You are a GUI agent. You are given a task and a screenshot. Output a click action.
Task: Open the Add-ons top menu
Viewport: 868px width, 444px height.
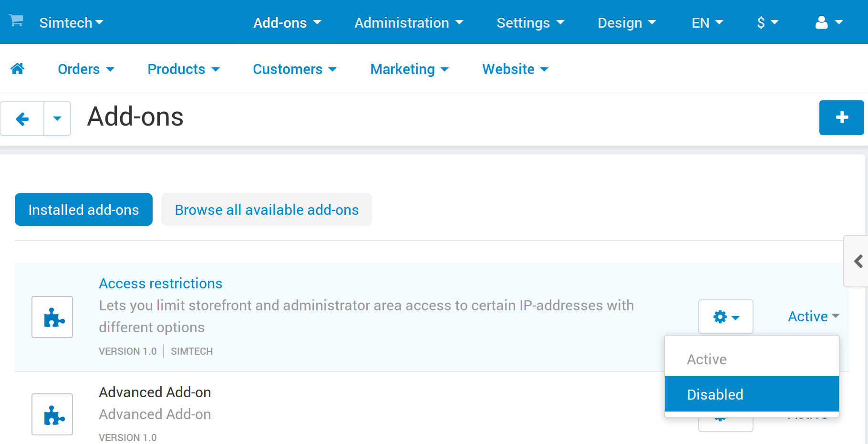click(287, 22)
